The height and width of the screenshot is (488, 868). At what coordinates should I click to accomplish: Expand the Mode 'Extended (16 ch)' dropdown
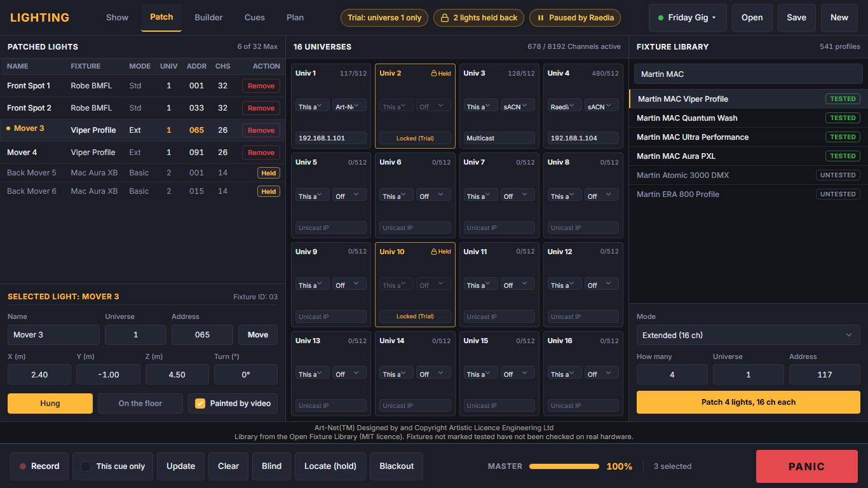[749, 335]
